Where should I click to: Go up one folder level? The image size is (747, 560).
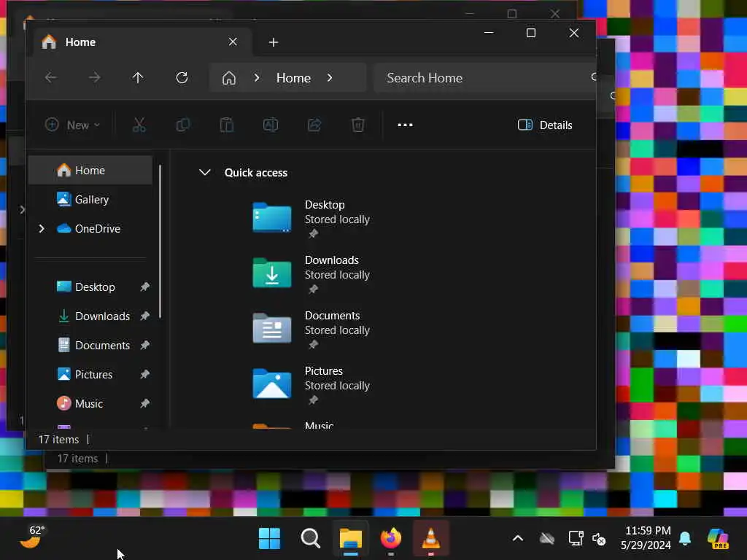point(138,77)
